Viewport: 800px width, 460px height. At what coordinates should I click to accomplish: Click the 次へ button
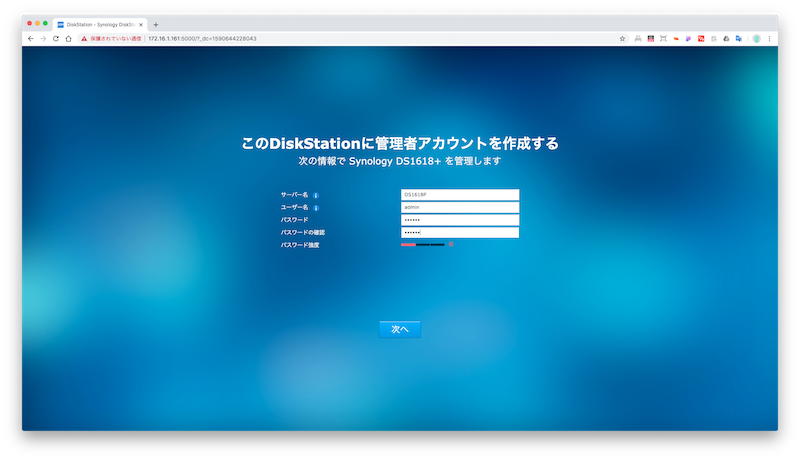(x=400, y=329)
